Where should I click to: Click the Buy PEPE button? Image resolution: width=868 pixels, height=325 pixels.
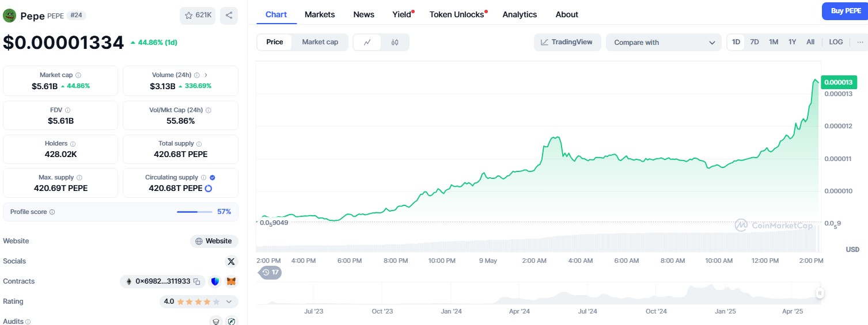pyautogui.click(x=846, y=11)
